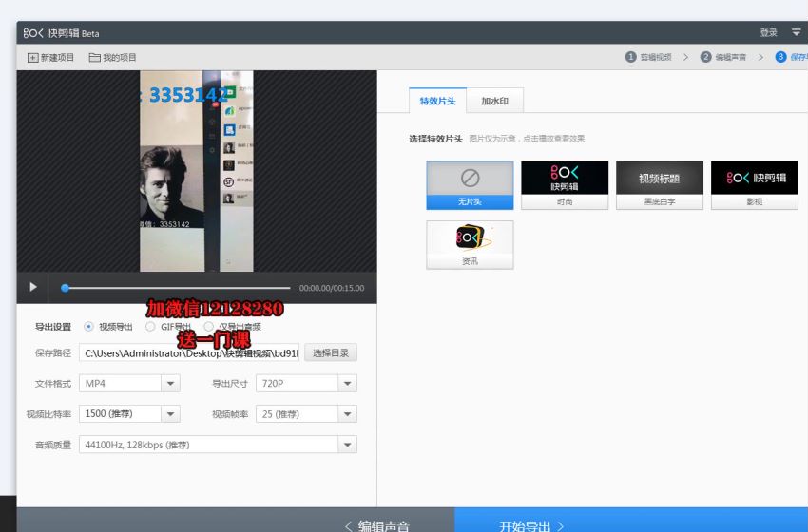808x532 pixels.
Task: Click the playback progress slider handle
Action: (x=65, y=288)
